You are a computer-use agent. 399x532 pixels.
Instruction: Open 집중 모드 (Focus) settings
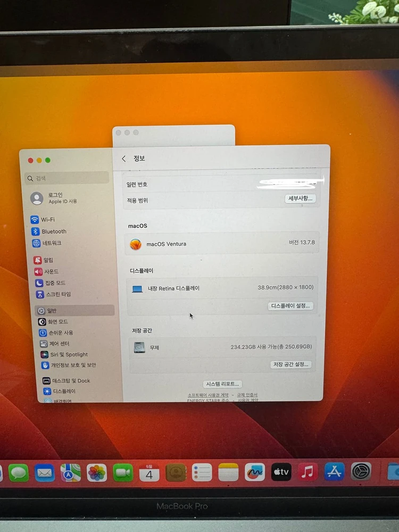tap(50, 282)
